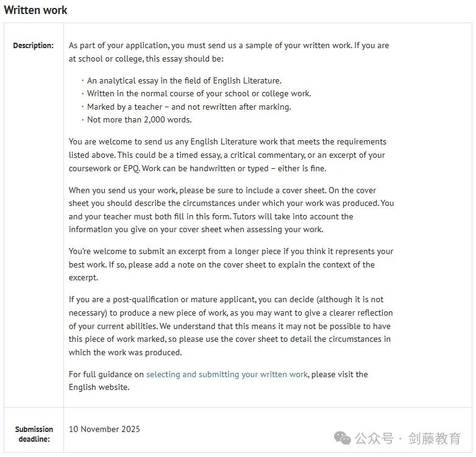Click the bullet 'Written in the normal course'
Screen dimensions: 476x457
tap(199, 93)
